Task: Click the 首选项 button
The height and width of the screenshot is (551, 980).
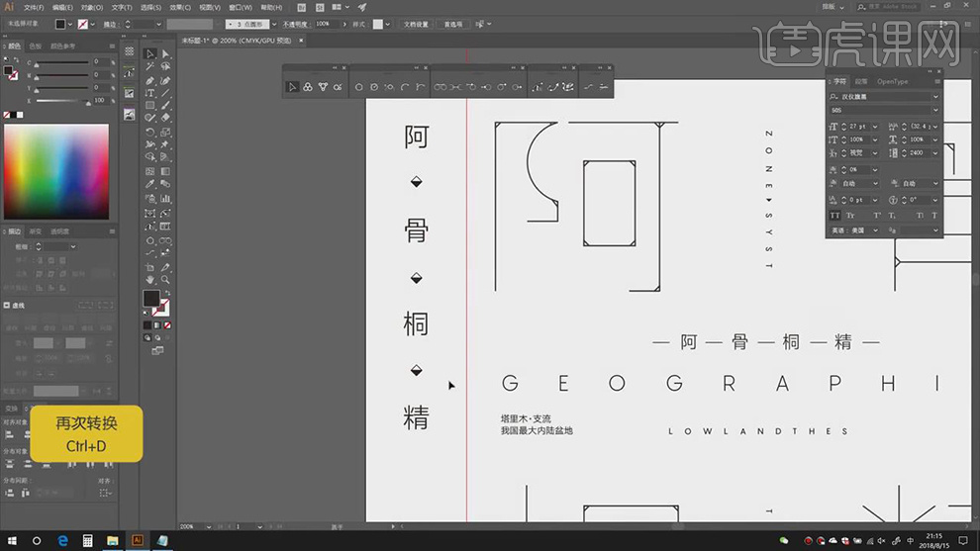Action: tap(453, 24)
